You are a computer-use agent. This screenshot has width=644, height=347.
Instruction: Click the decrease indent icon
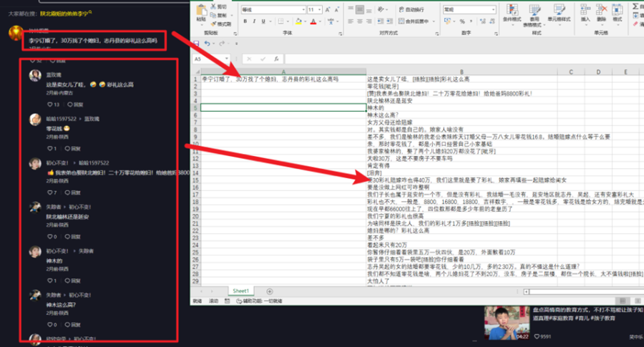[x=381, y=21]
